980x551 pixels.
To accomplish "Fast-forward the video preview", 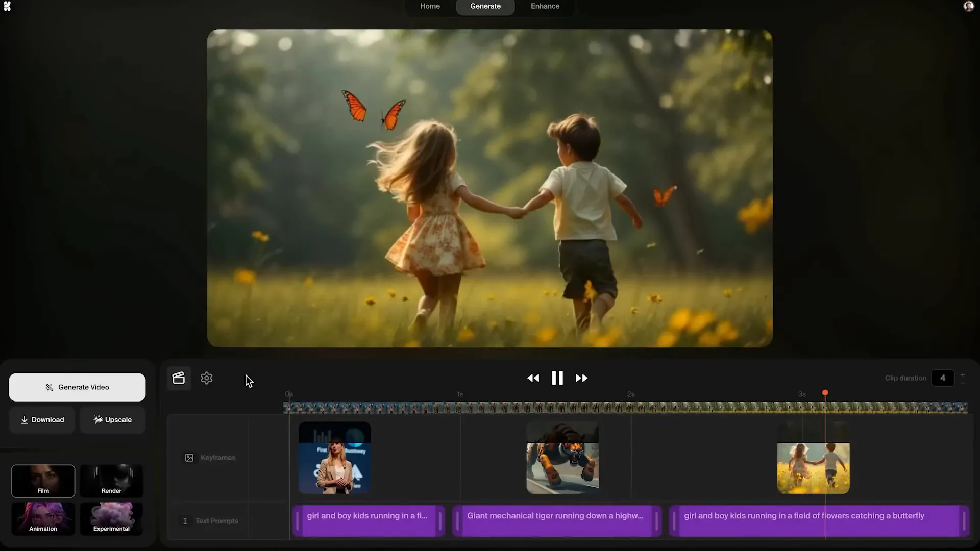I will click(581, 378).
